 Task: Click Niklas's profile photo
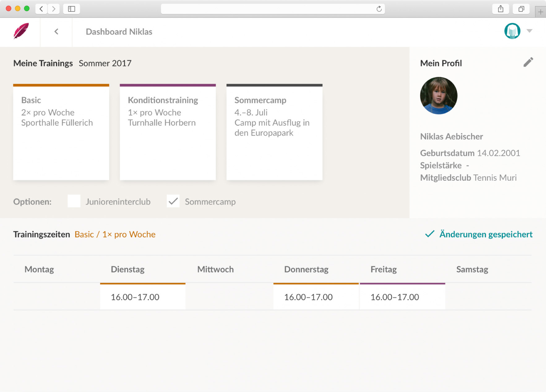pos(438,96)
